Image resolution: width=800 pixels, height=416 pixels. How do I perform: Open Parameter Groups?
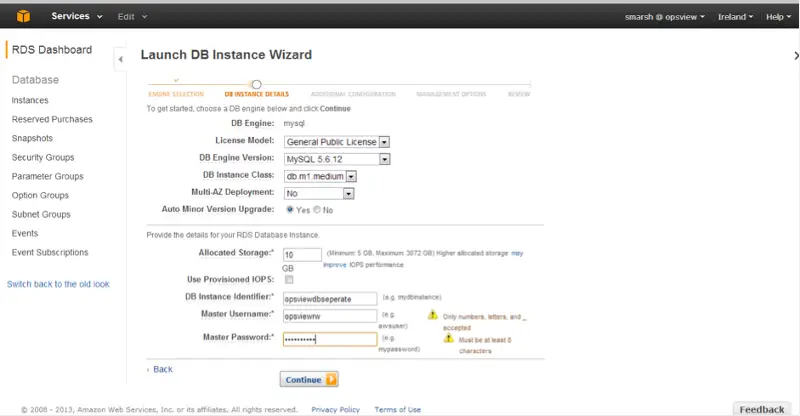(47, 176)
